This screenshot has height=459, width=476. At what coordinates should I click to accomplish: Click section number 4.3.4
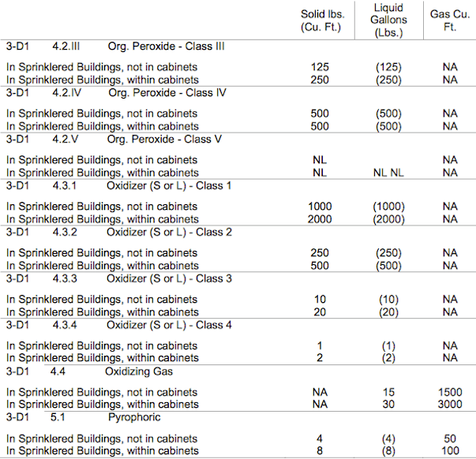pos(65,325)
